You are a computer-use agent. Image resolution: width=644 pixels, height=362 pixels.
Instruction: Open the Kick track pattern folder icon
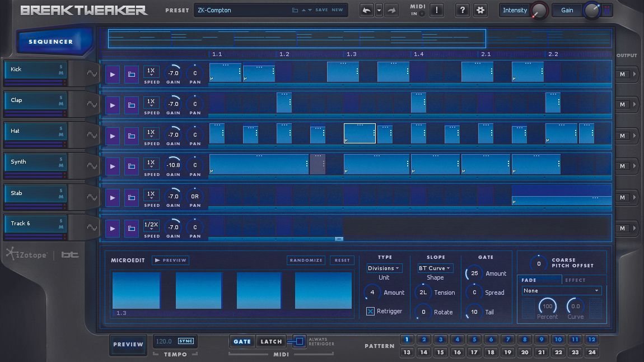point(132,75)
